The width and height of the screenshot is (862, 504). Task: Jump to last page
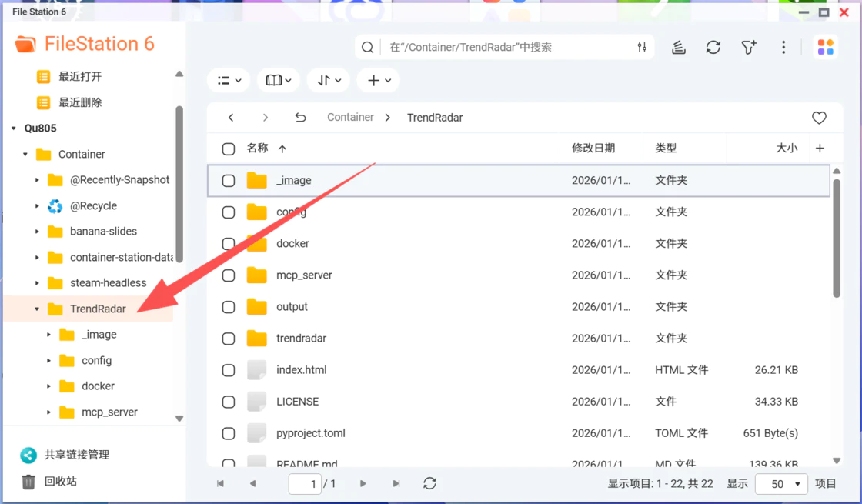[396, 484]
